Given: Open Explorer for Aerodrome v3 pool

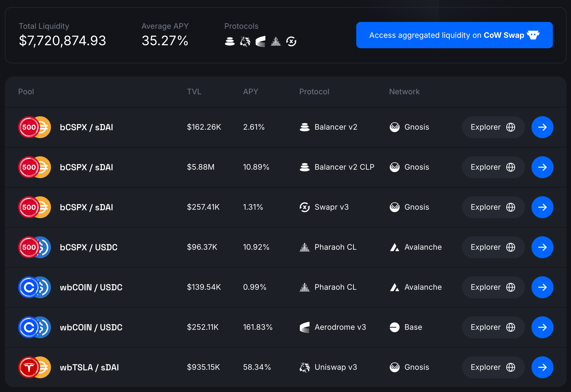Looking at the screenshot, I should [x=493, y=327].
